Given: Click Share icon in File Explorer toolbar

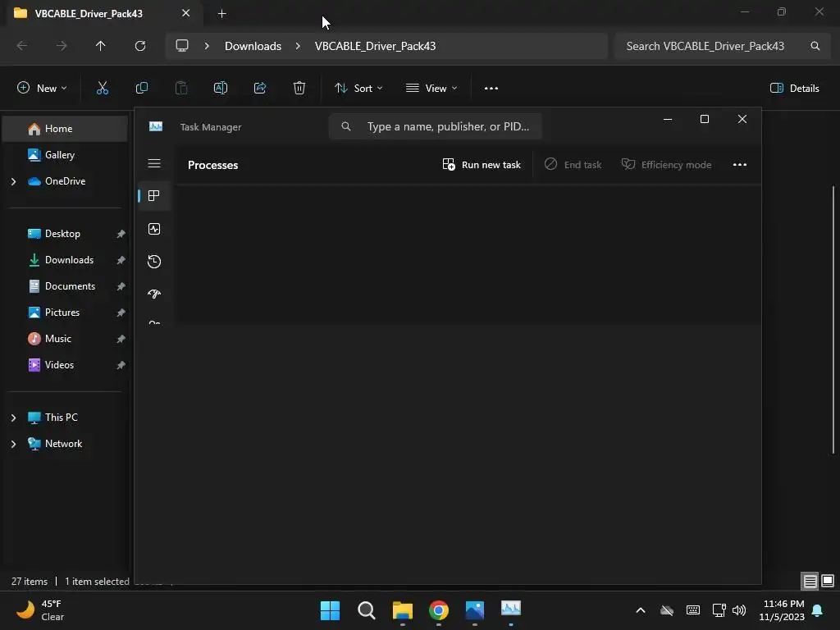Looking at the screenshot, I should point(260,89).
